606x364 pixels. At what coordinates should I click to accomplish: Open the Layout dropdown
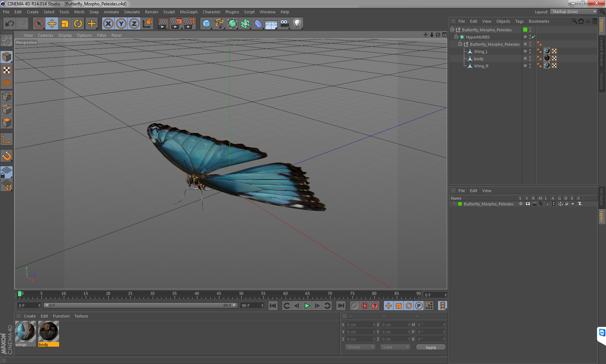coord(574,12)
